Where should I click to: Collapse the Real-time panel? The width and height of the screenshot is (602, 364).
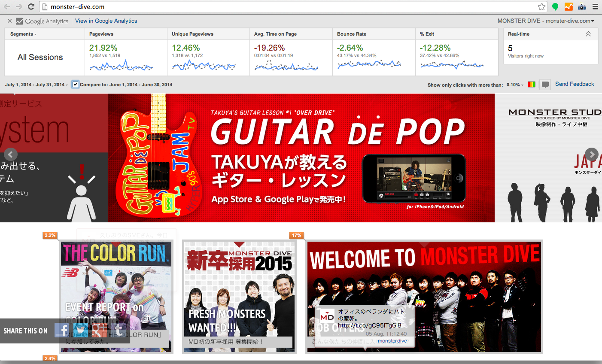588,34
